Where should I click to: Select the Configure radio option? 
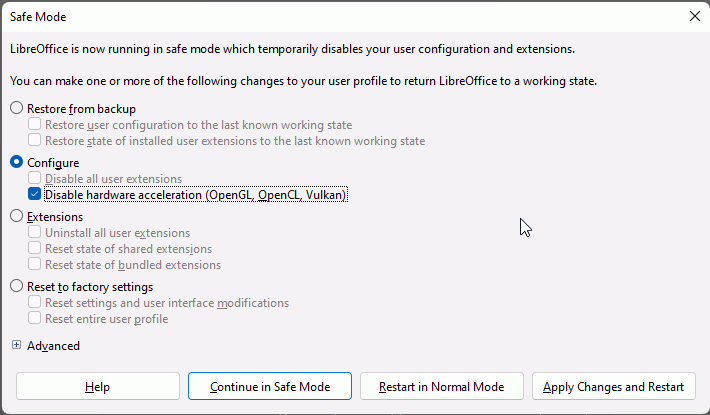click(16, 162)
